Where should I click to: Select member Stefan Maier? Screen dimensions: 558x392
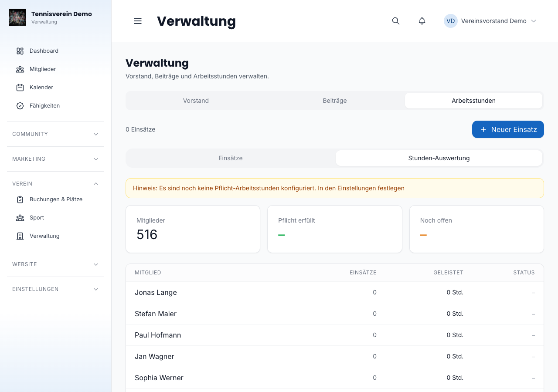[x=156, y=314]
